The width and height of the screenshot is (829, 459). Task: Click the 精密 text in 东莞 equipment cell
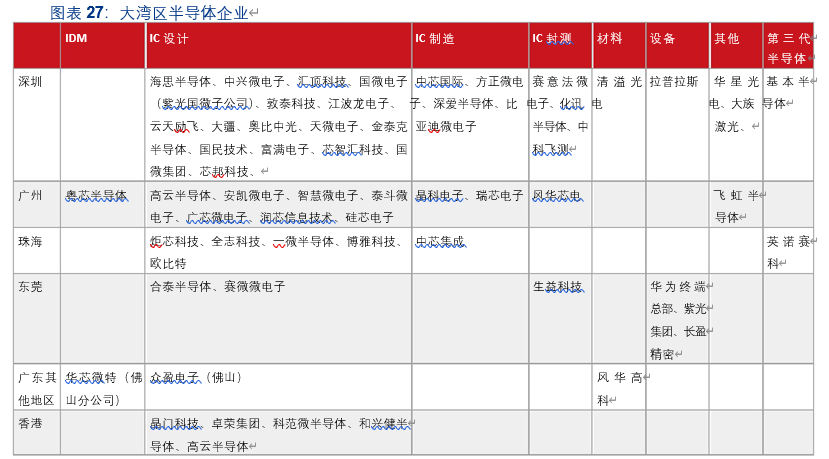662,354
